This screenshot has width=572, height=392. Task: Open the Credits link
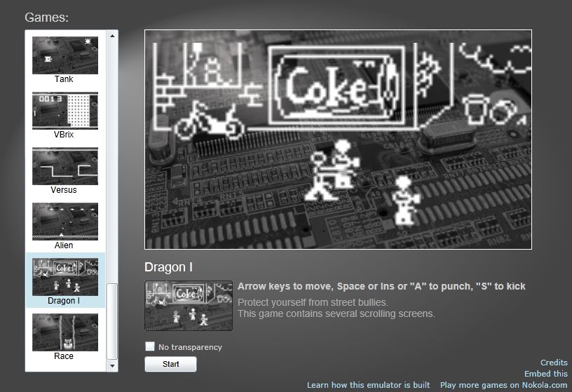[x=554, y=363]
